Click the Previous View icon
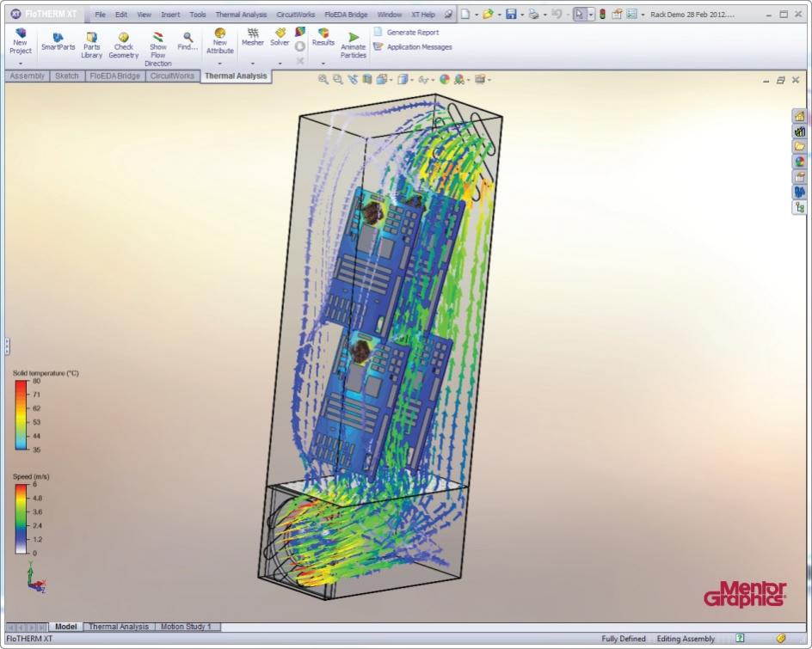 pyautogui.click(x=353, y=80)
